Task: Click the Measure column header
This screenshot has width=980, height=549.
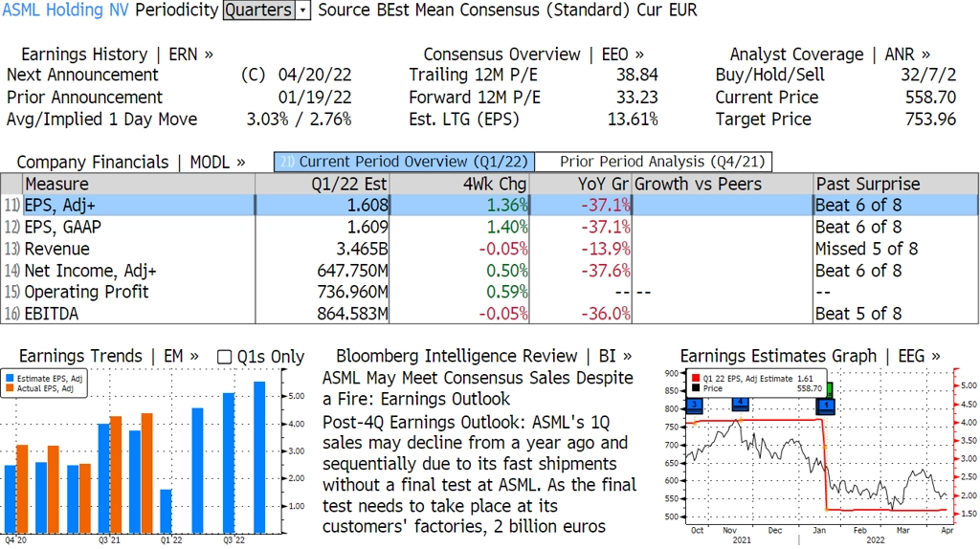Action: pyautogui.click(x=139, y=185)
